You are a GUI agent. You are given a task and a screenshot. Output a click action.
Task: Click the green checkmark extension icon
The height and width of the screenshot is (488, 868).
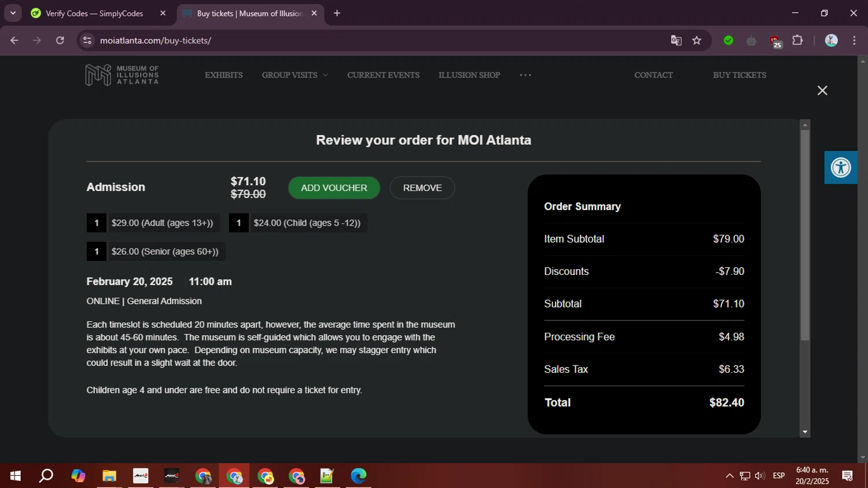(x=729, y=41)
